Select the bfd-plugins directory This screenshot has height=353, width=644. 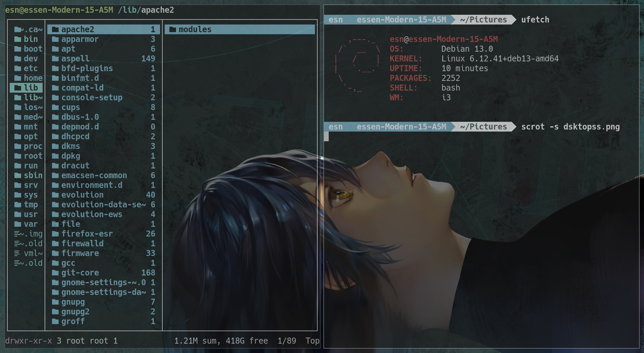pos(104,68)
